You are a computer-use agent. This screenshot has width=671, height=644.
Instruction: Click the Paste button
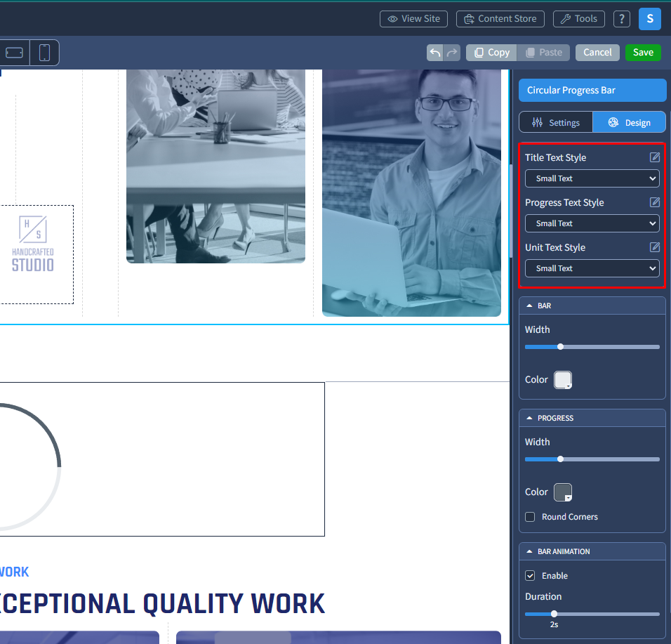[543, 53]
